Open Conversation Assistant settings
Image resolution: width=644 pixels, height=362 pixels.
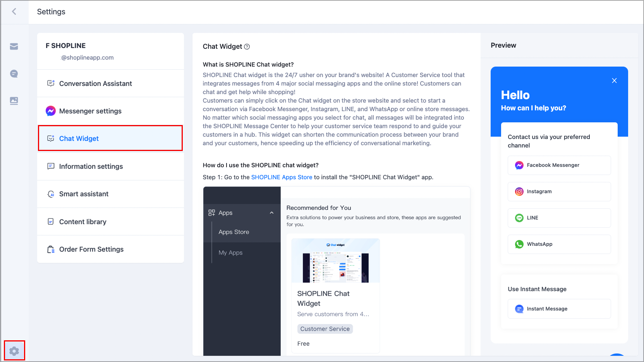pos(95,83)
